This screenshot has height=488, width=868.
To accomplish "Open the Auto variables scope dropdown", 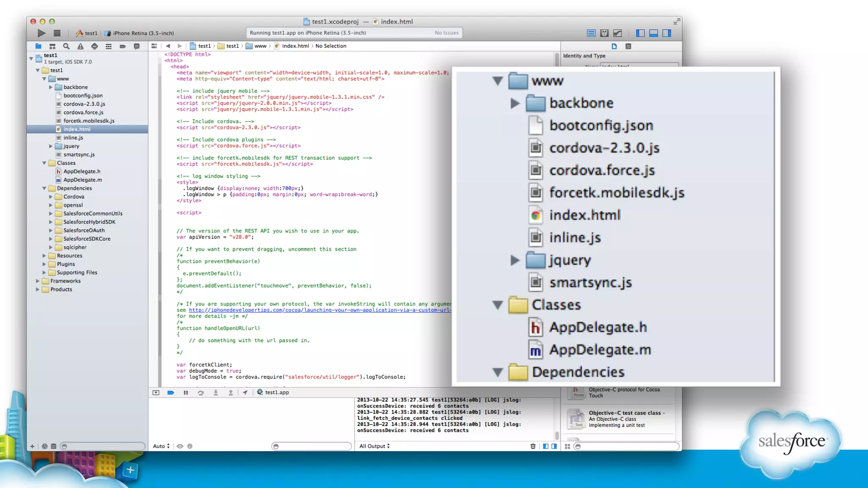I will (161, 446).
